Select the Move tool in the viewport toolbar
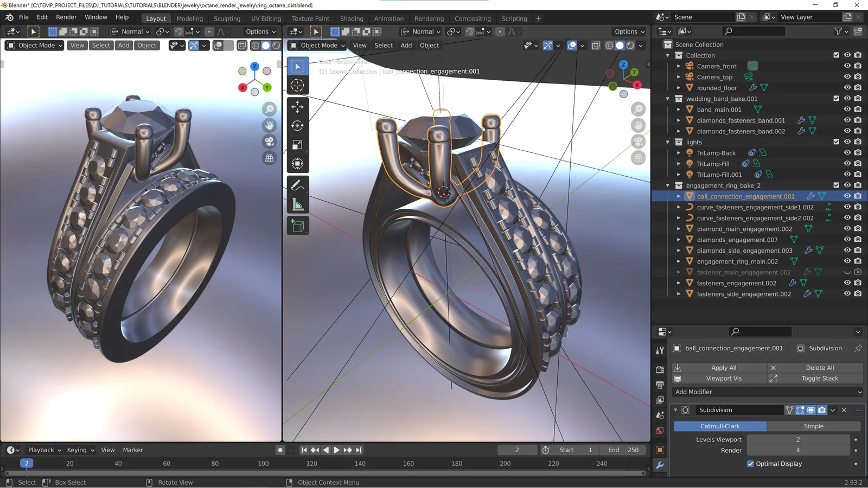The width and height of the screenshot is (868, 488). coord(297,107)
